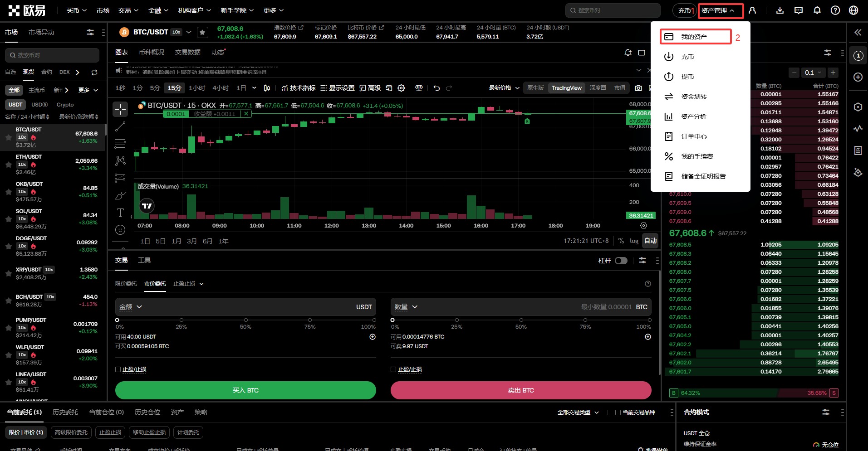Expand the 买币 top menu

coord(76,10)
